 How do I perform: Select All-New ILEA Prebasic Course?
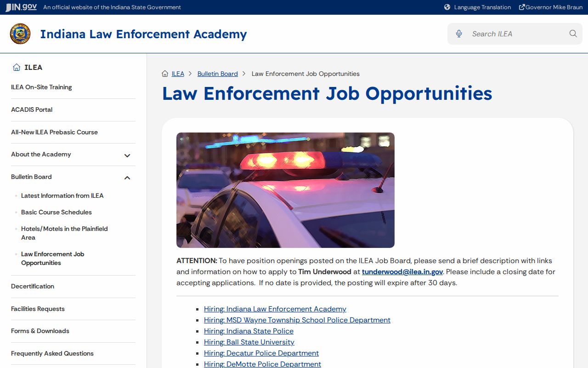54,132
